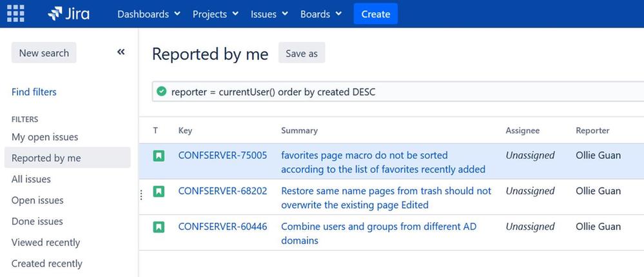Open issue key CONFSERVER-68202
Viewport: 644px width, 277px height.
222,190
